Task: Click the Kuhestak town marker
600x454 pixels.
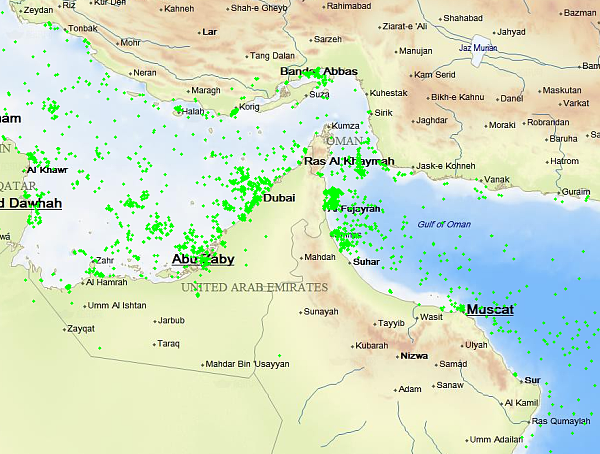Action: click(x=367, y=94)
